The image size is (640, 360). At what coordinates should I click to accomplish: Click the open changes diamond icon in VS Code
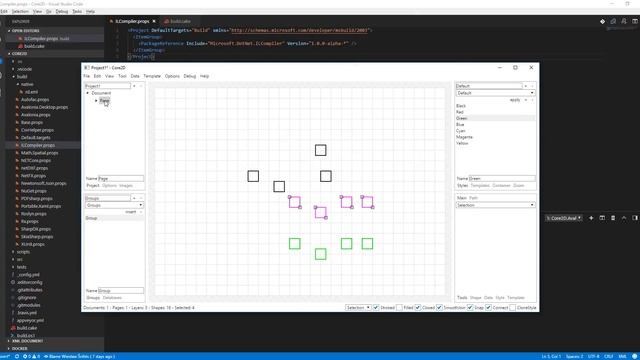[602, 22]
